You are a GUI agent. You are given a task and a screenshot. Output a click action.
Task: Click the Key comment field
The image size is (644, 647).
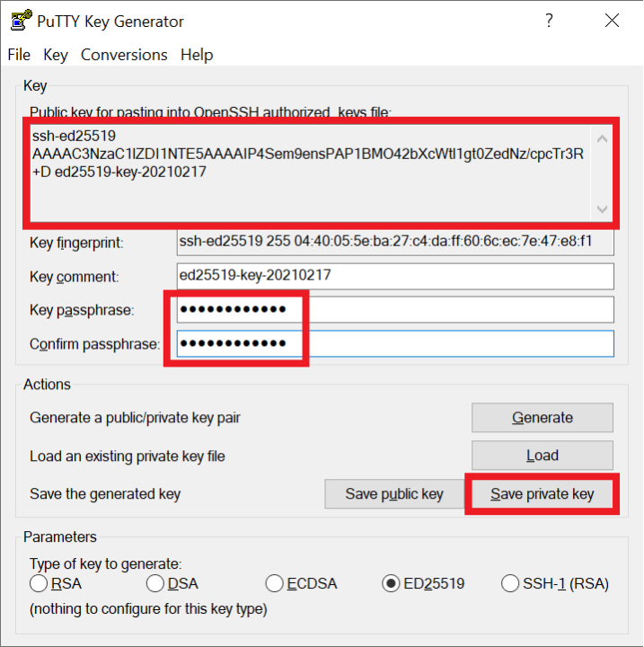pyautogui.click(x=395, y=276)
